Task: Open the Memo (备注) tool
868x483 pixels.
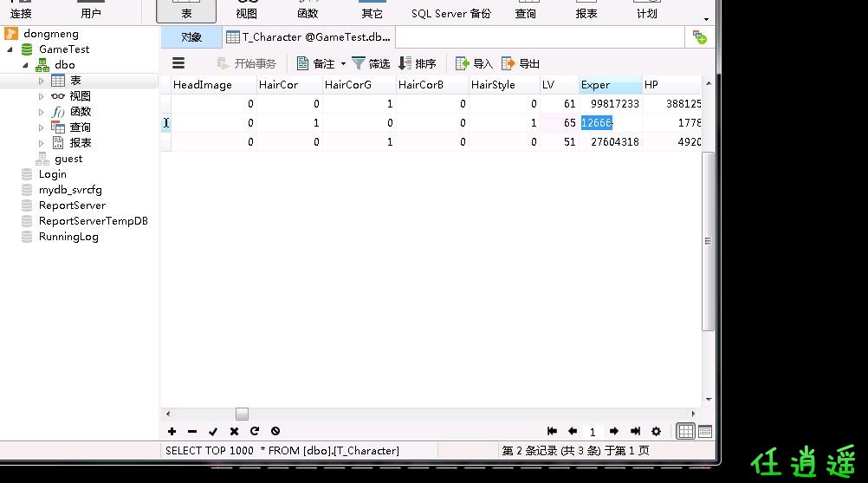Action: pos(315,63)
